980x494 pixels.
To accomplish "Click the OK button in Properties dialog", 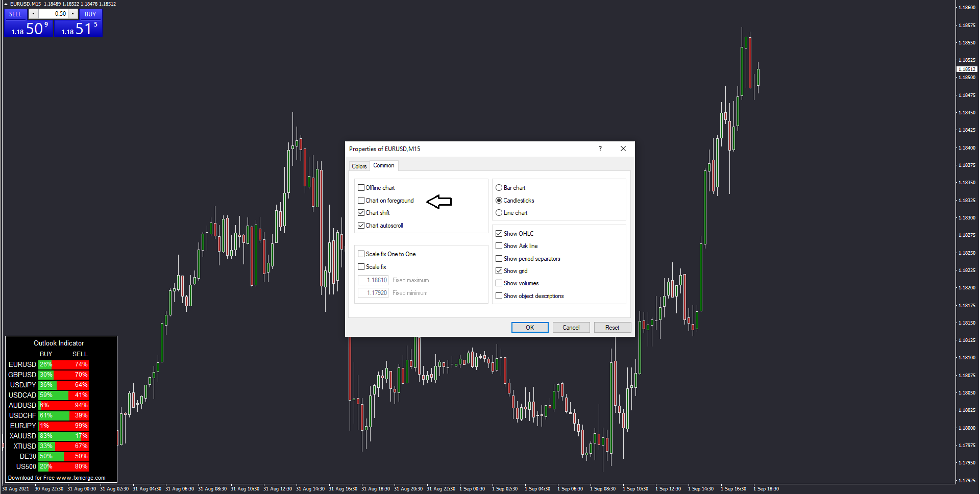I will (530, 328).
